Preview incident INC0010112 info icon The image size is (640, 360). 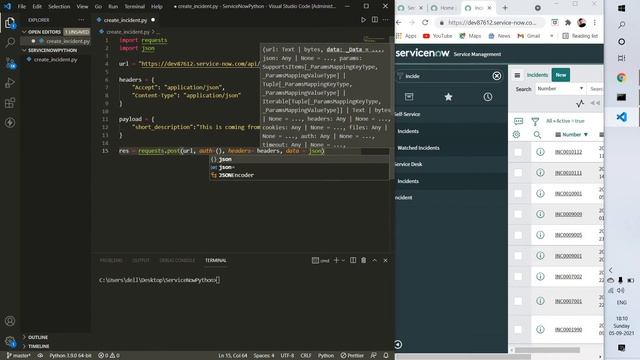point(540,152)
